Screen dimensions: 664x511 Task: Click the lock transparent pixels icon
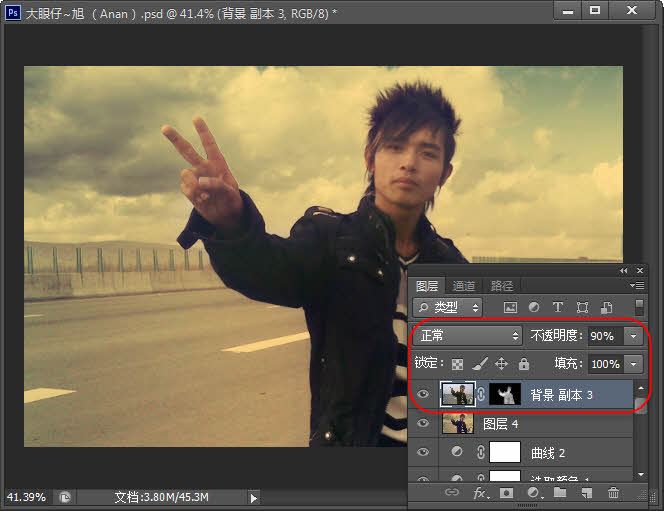point(458,364)
